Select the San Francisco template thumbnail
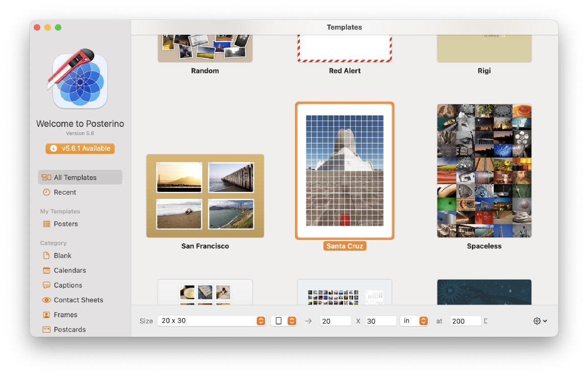588x376 pixels. (x=205, y=196)
